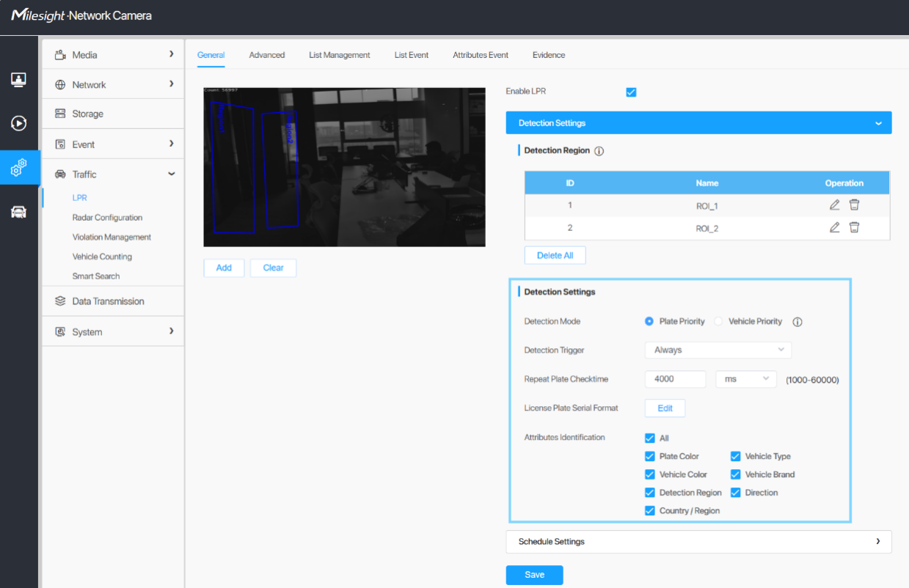Delete ROI_1 with the trash icon
This screenshot has height=588, width=909.
[854, 205]
